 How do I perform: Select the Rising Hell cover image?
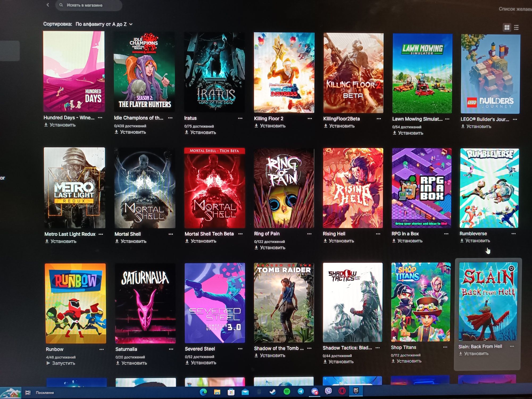[x=353, y=188]
